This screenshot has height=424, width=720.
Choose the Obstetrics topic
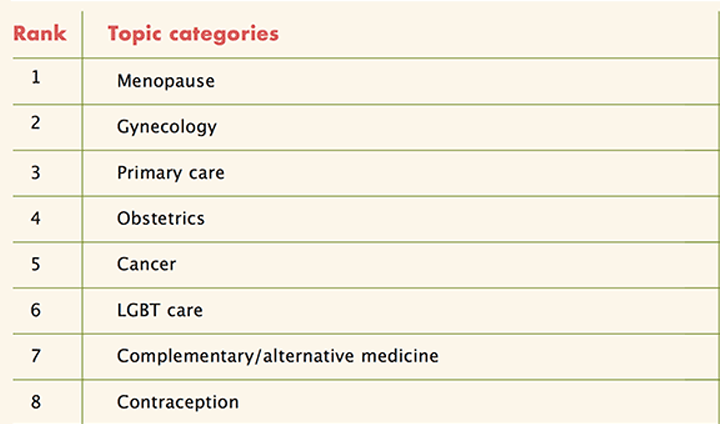click(x=161, y=218)
